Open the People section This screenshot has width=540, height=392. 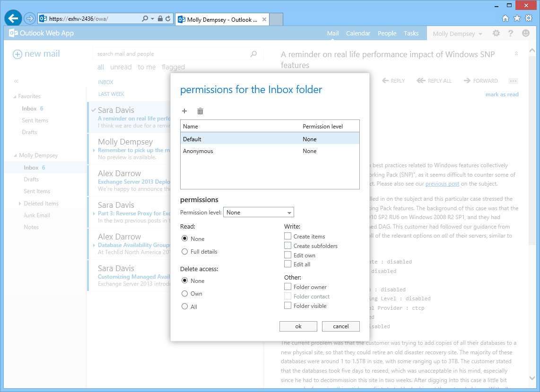[x=387, y=33]
